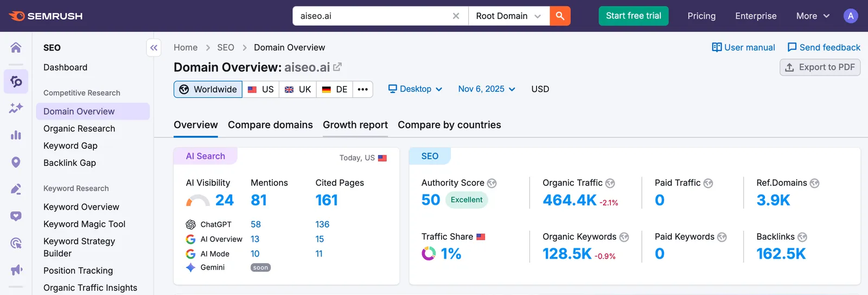The height and width of the screenshot is (295, 868).
Task: Open the Nov 6, 2025 date picker
Action: (x=487, y=89)
